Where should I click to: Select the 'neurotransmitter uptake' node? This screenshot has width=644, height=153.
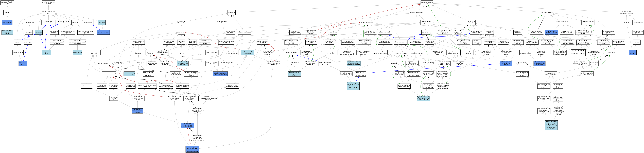tap(182, 53)
